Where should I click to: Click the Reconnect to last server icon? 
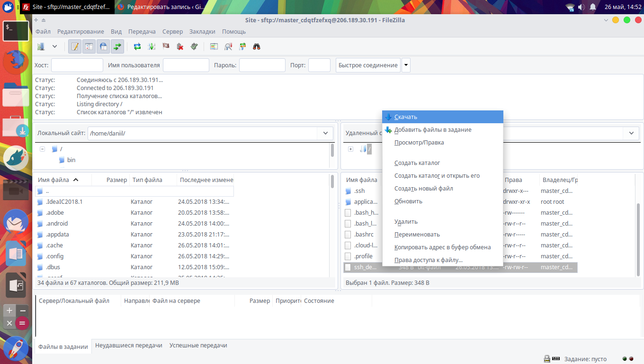pos(194,46)
